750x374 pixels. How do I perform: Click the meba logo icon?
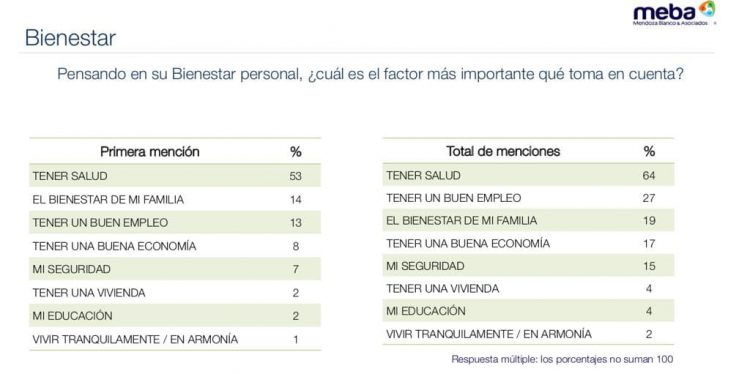pyautogui.click(x=674, y=13)
